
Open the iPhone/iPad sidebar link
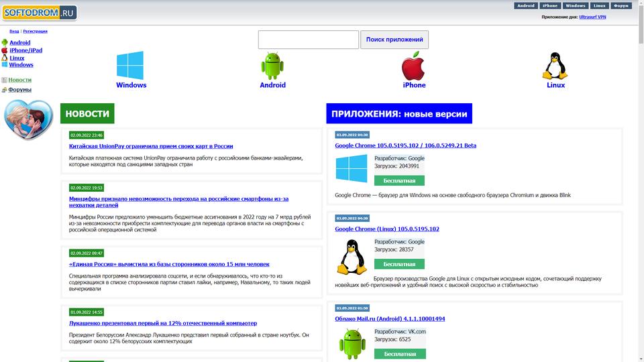26,50
